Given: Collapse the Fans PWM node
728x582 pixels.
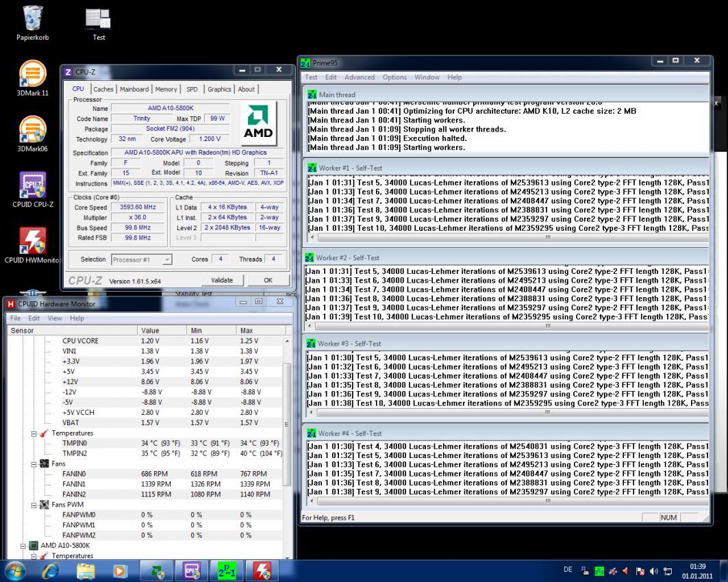Looking at the screenshot, I should click(x=34, y=505).
